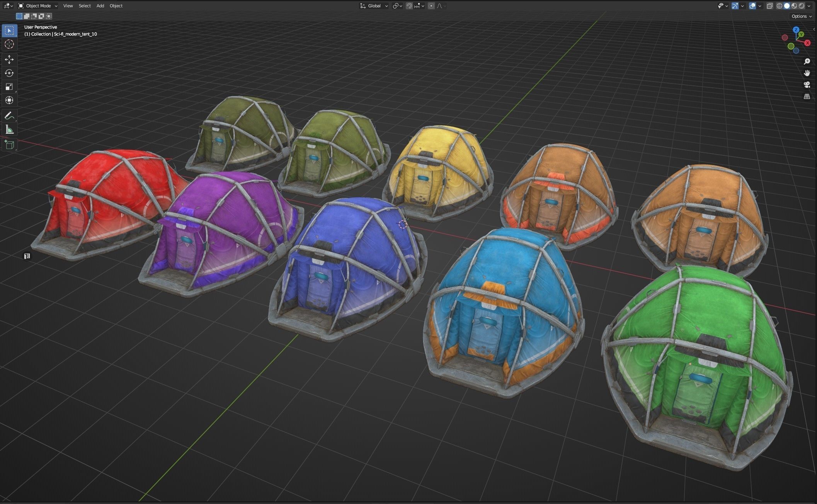Switch to Wireframe shading

coord(779,6)
